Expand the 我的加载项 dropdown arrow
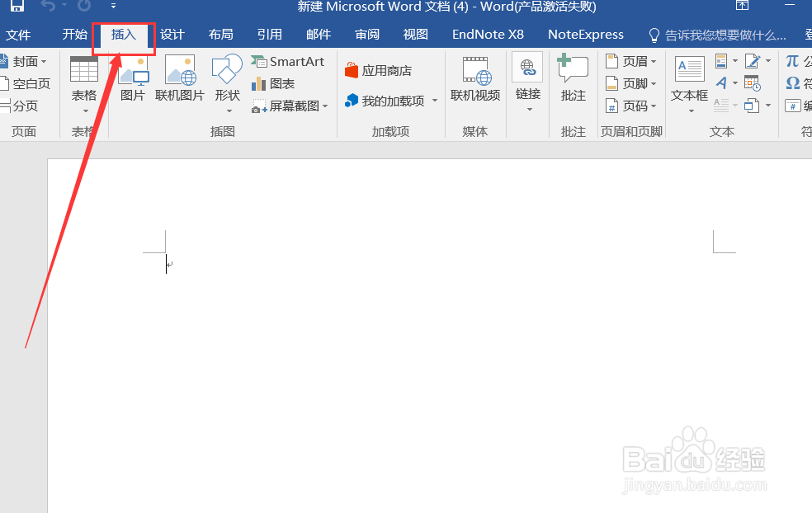The height and width of the screenshot is (513, 812). click(435, 101)
